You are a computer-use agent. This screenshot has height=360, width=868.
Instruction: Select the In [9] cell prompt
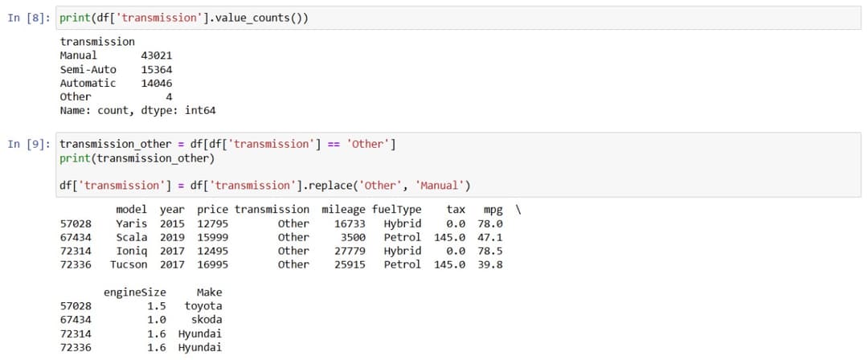(30, 145)
